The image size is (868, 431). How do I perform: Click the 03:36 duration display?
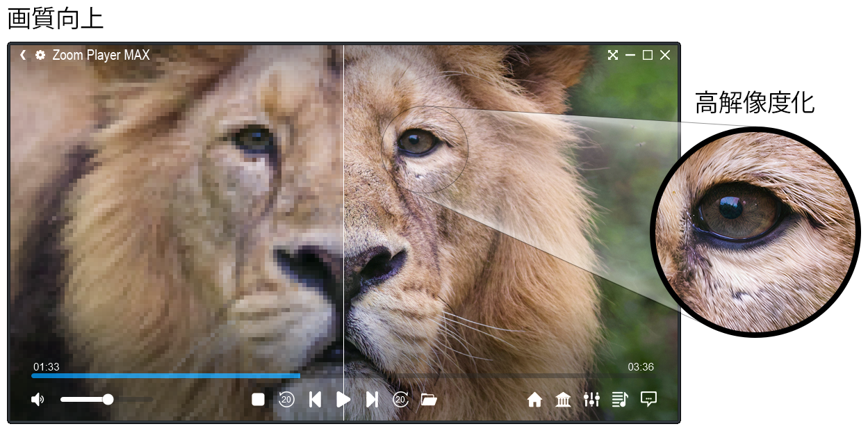pos(641,367)
